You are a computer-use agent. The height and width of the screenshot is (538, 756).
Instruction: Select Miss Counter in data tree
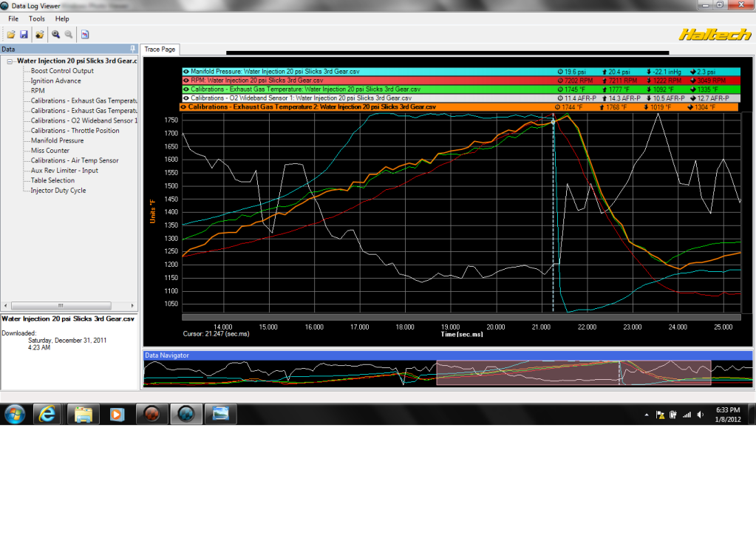pos(50,151)
